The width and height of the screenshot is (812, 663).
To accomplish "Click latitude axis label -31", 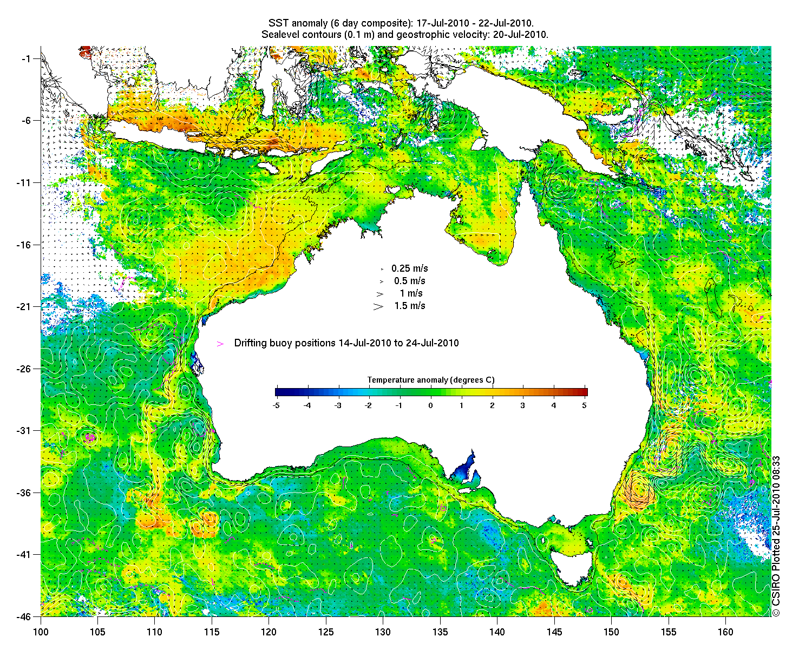I will pos(24,430).
